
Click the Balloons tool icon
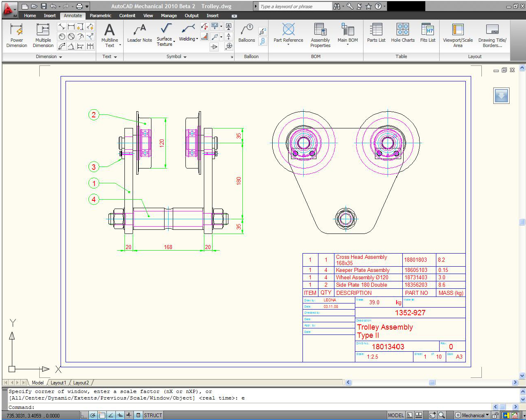[x=246, y=30]
